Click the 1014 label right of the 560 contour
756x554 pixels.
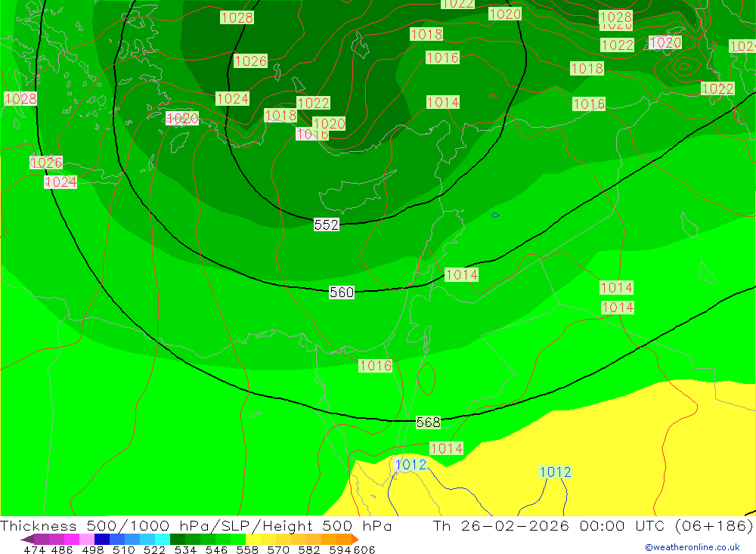click(x=461, y=275)
